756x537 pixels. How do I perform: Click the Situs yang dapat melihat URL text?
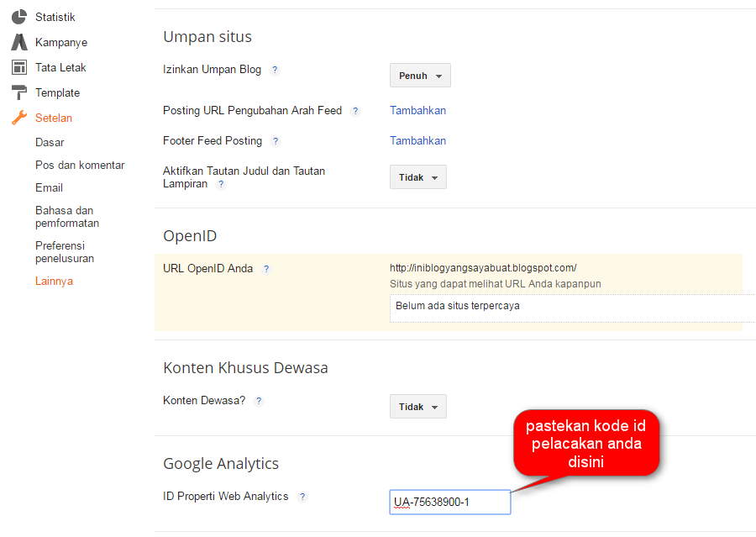point(495,284)
